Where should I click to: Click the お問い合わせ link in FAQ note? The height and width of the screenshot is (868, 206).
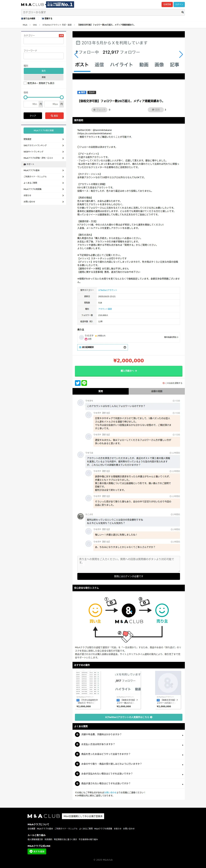pyautogui.click(x=110, y=792)
